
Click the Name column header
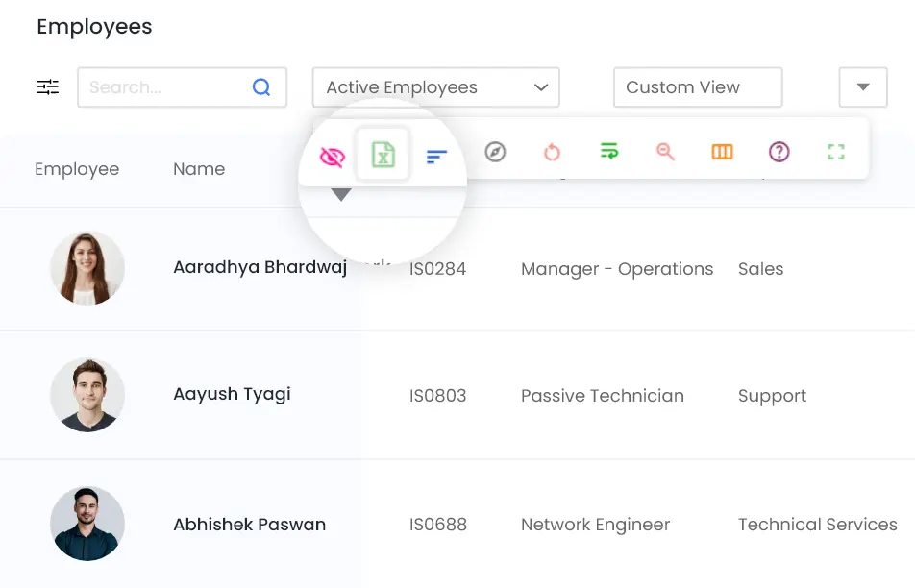(x=199, y=169)
